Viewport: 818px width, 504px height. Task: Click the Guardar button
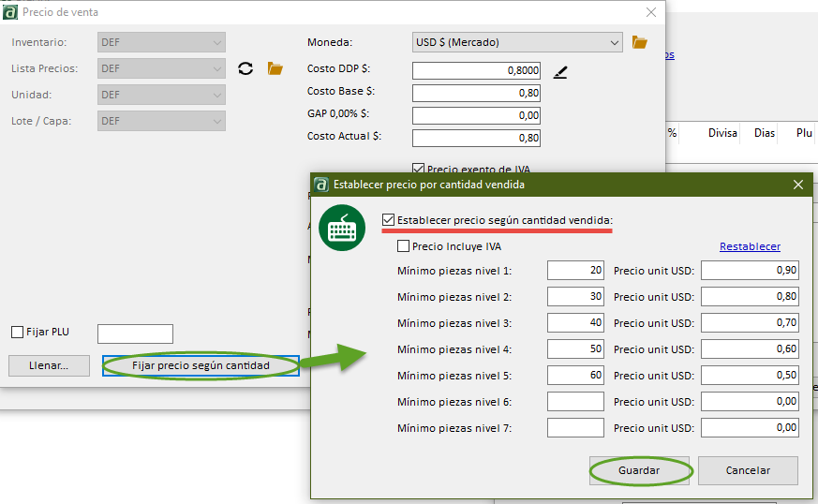tap(639, 470)
